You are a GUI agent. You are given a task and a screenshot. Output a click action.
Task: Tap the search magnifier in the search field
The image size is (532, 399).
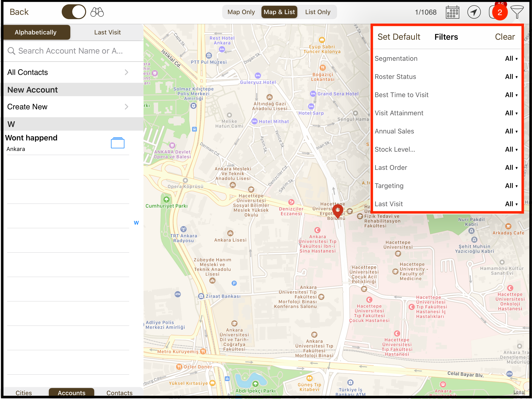(11, 51)
